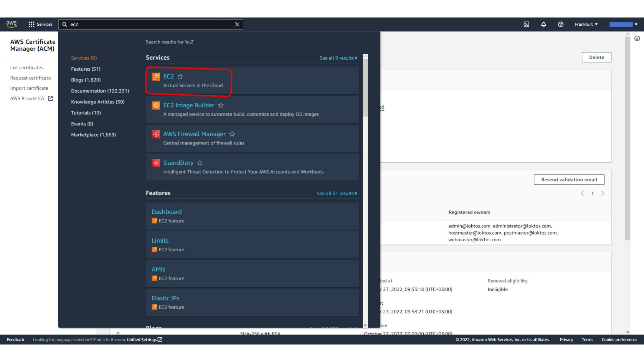Select Services (9) filter
The image size is (644, 362).
(84, 58)
